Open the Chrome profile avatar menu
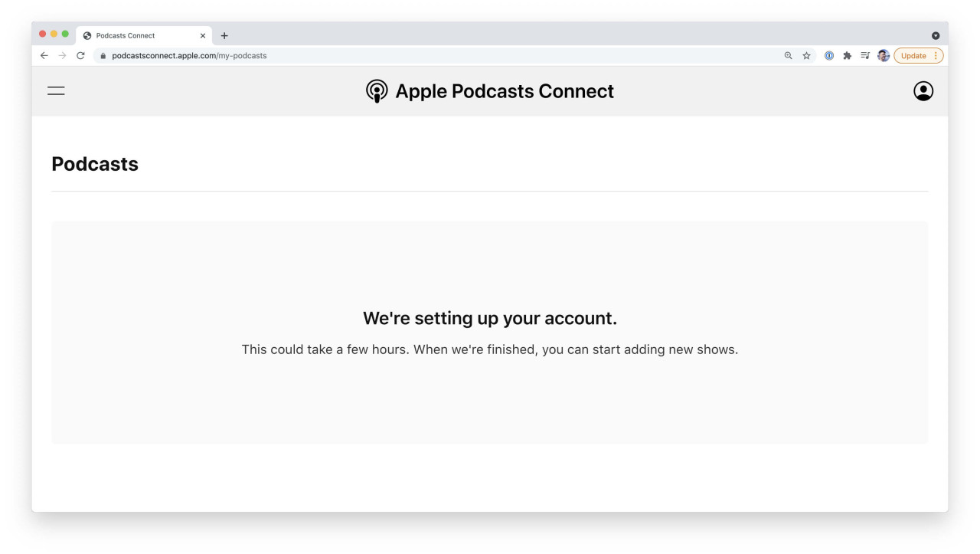 [883, 56]
